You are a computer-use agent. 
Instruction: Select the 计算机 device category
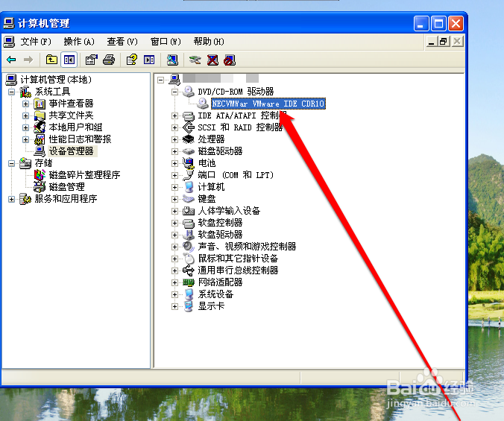[211, 187]
